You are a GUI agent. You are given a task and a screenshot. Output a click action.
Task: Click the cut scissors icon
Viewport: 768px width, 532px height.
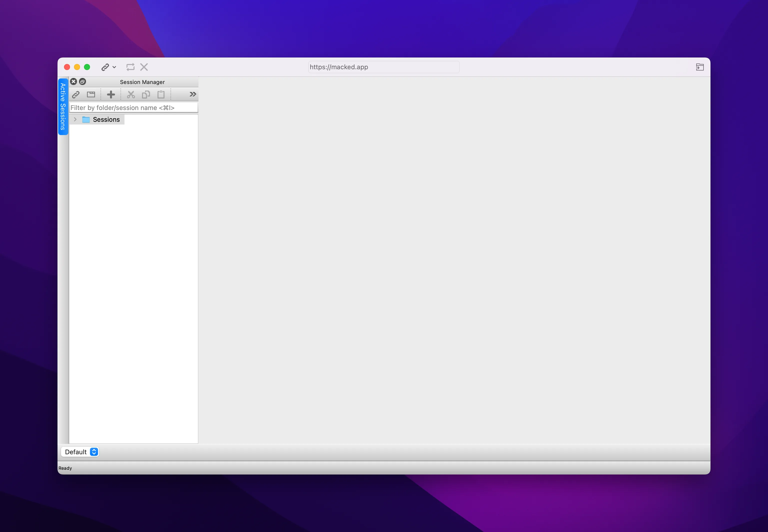click(131, 95)
